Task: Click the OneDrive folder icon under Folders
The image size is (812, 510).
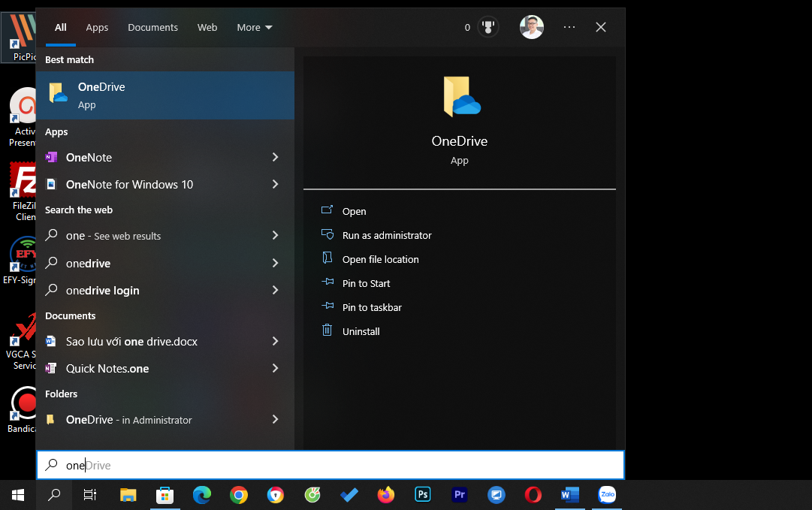Action: 50,419
